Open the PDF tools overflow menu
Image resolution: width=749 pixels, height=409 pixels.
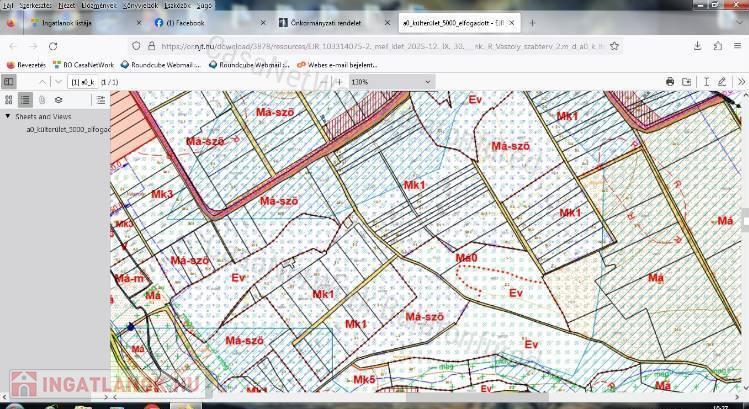pyautogui.click(x=740, y=82)
